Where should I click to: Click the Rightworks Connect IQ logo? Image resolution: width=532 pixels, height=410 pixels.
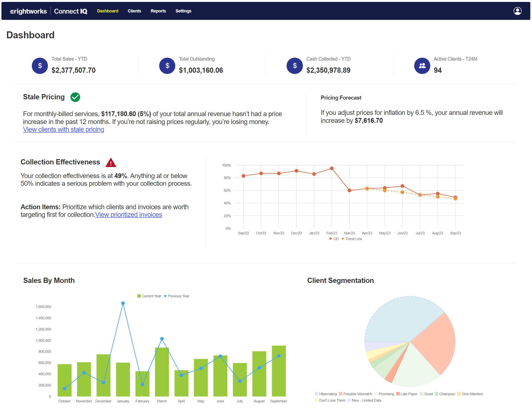coord(49,11)
